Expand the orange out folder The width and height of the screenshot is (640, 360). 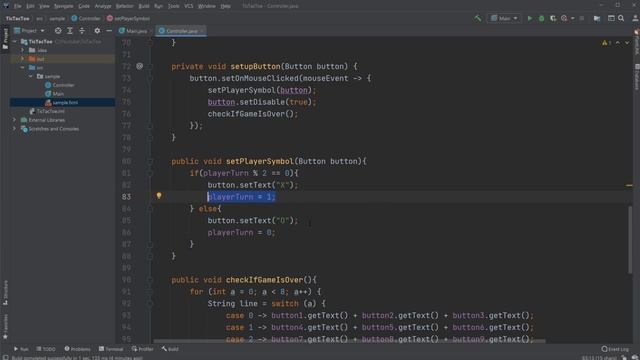click(23, 59)
